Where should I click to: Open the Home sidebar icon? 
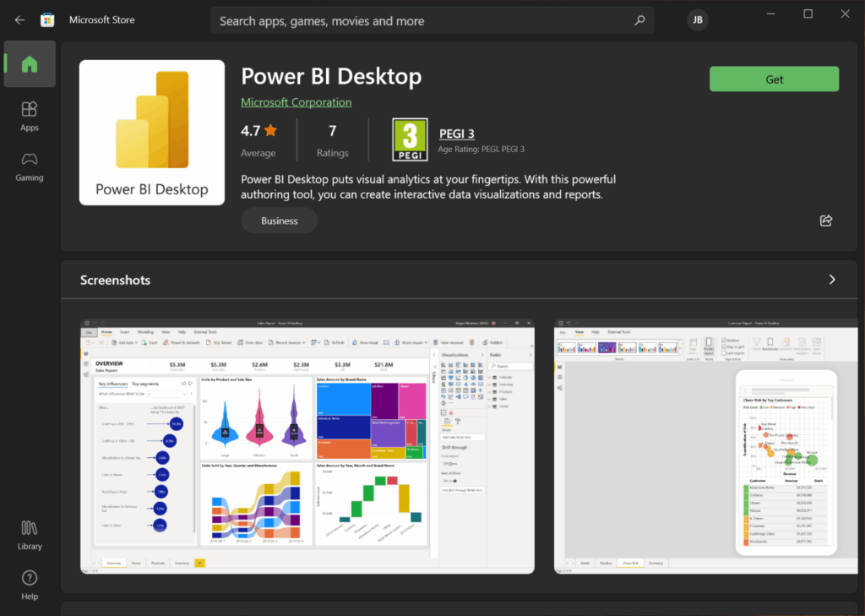(x=30, y=64)
